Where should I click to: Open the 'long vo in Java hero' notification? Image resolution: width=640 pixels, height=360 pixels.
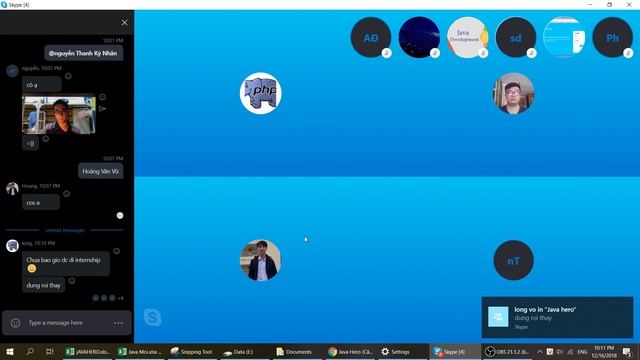point(557,317)
